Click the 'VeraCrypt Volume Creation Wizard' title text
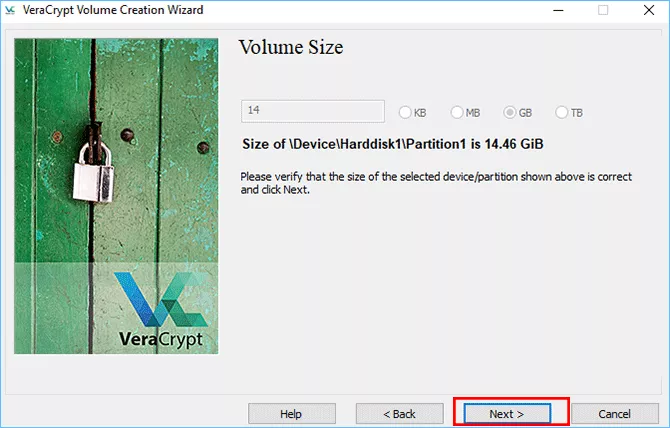 pos(113,10)
